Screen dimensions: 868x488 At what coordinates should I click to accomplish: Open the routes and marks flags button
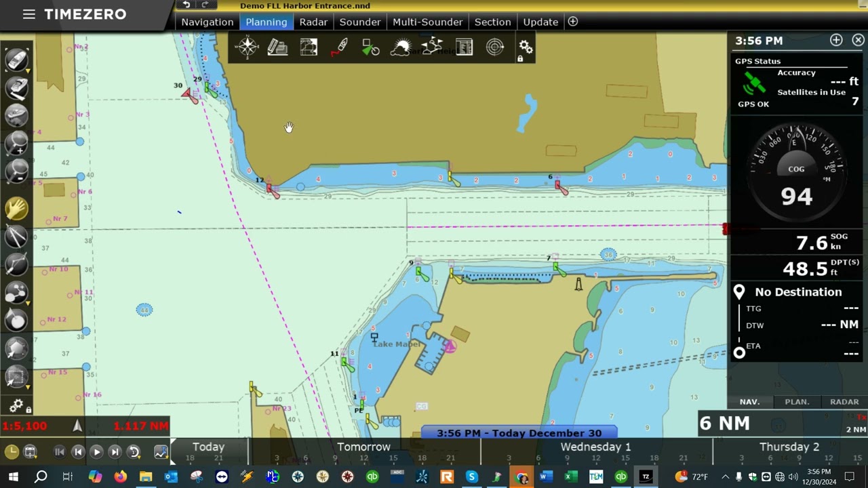[432, 47]
